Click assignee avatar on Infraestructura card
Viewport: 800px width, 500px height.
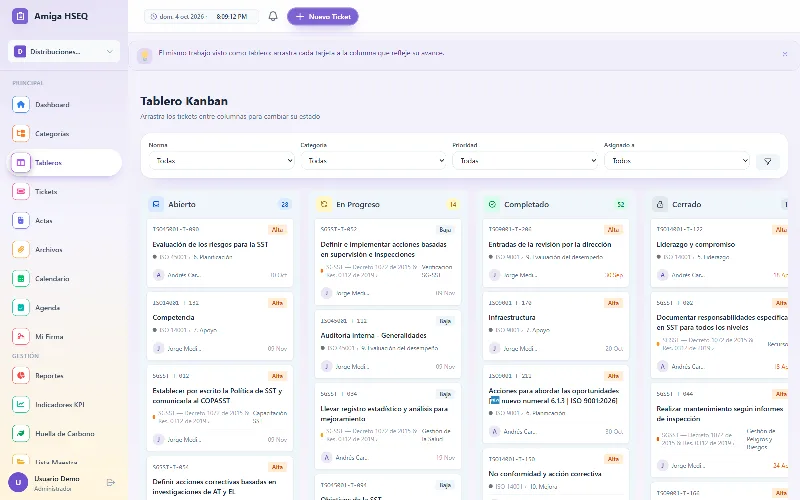click(494, 348)
